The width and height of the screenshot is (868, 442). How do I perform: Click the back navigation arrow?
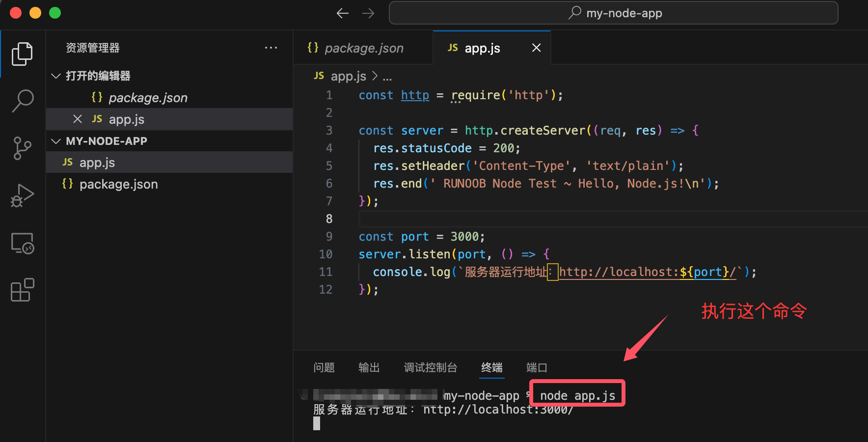[343, 13]
